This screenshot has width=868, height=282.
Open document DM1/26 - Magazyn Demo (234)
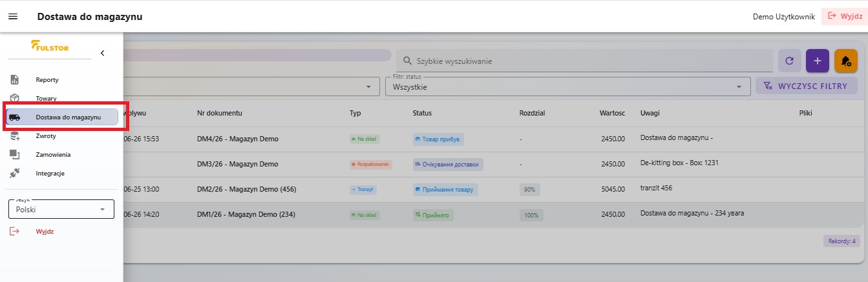click(246, 214)
